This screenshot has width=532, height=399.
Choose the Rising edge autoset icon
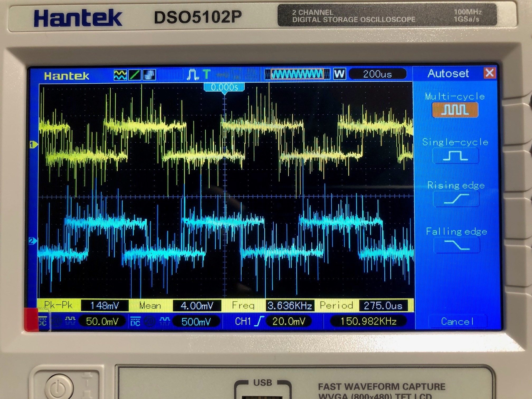(456, 199)
